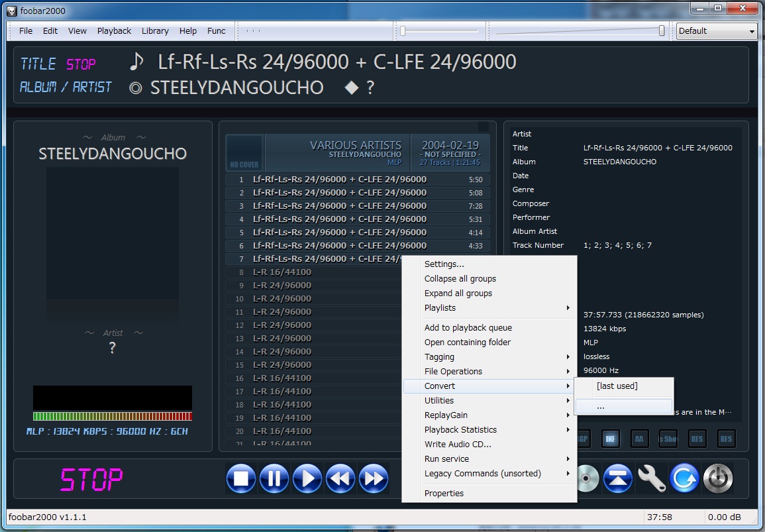Click the blue Pause button
Viewport: 765px width, 532px height.
[274, 478]
